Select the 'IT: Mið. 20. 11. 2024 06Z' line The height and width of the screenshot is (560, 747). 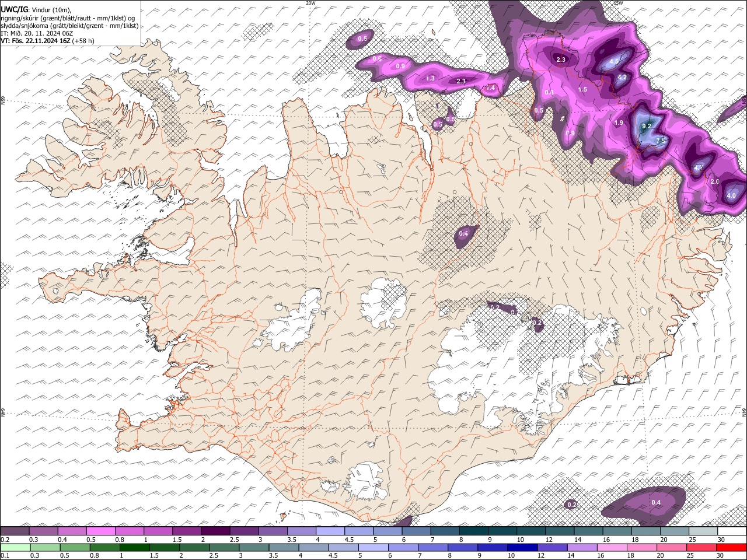37,33
